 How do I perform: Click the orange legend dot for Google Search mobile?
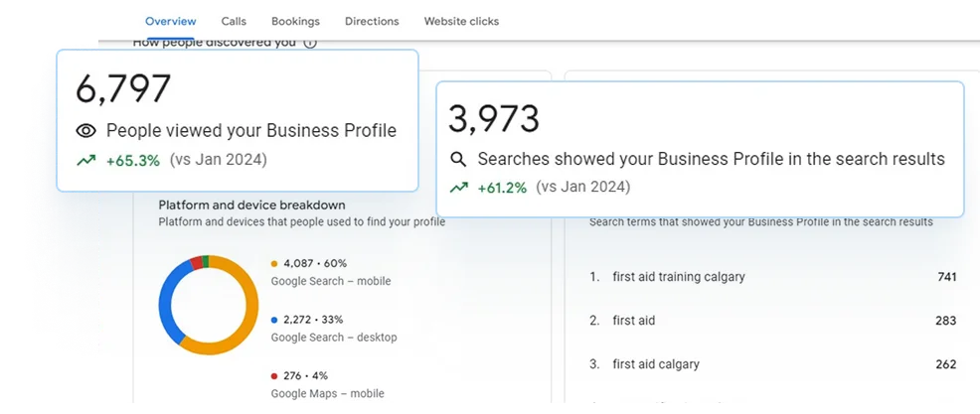(x=274, y=264)
